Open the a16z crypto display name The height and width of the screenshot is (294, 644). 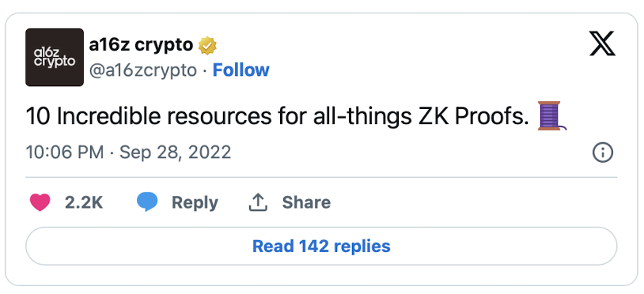pos(141,45)
